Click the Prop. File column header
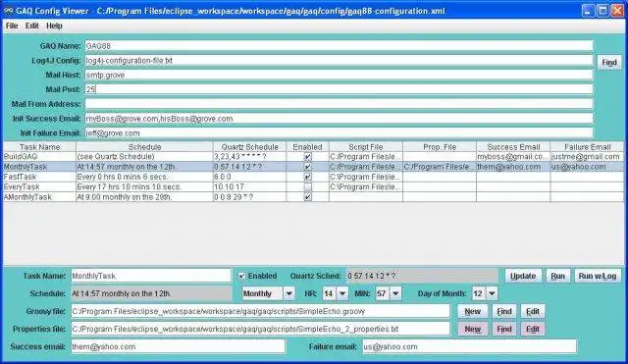 (x=440, y=147)
